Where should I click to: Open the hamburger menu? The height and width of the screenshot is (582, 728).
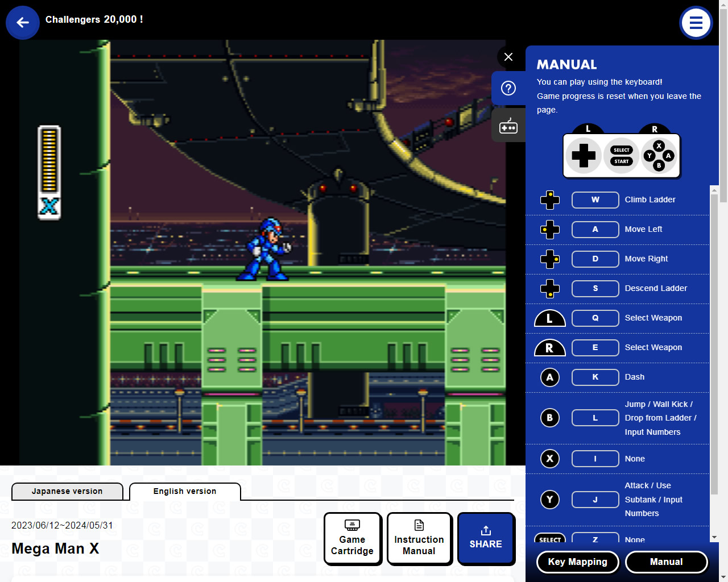tap(696, 23)
